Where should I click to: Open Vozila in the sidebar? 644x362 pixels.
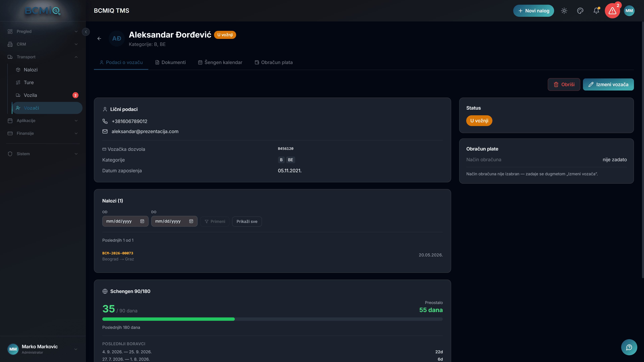click(x=47, y=95)
